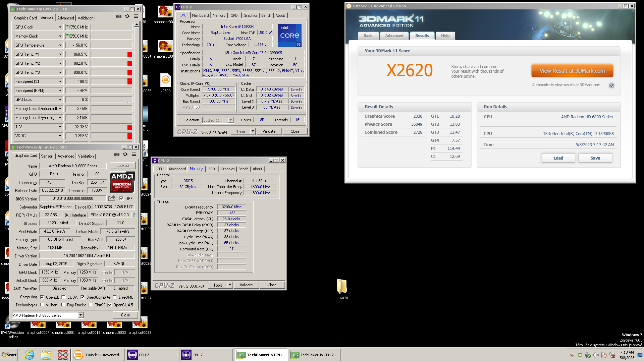Open EVGAPrecision shortcut on desktop
This screenshot has height=362, width=644.
pos(12,330)
